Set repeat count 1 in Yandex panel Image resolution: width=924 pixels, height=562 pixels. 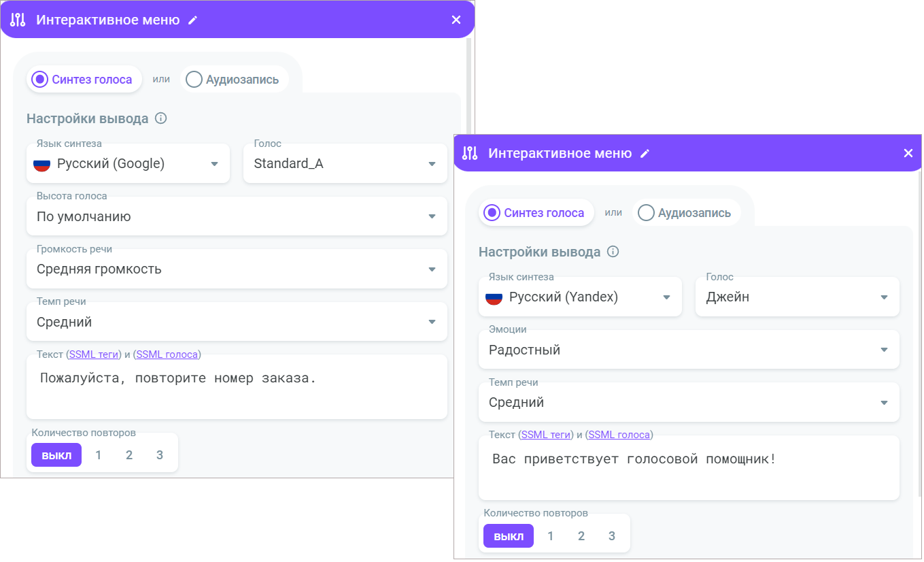click(x=551, y=536)
